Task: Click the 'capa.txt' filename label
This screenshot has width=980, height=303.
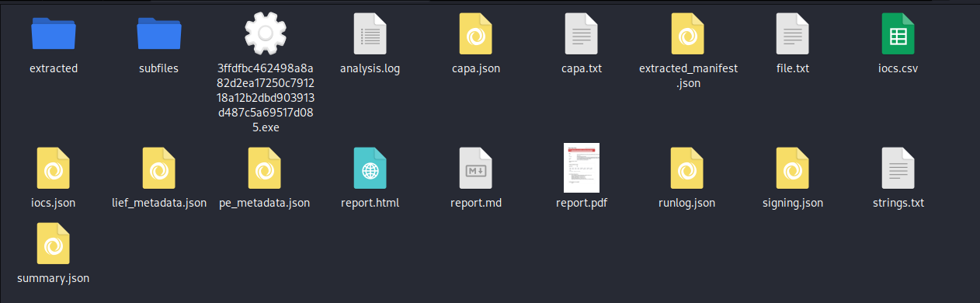Action: [582, 68]
